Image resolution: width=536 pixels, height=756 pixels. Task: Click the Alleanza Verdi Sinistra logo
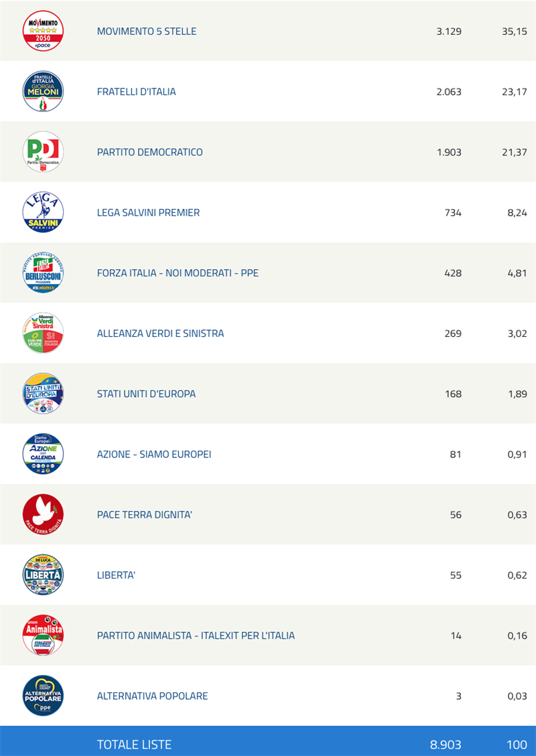(x=43, y=333)
